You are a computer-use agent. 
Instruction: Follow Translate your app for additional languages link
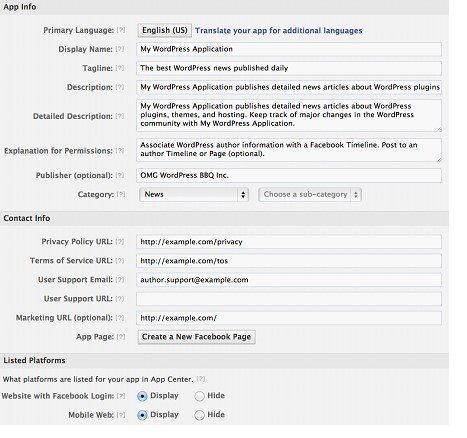coord(279,31)
